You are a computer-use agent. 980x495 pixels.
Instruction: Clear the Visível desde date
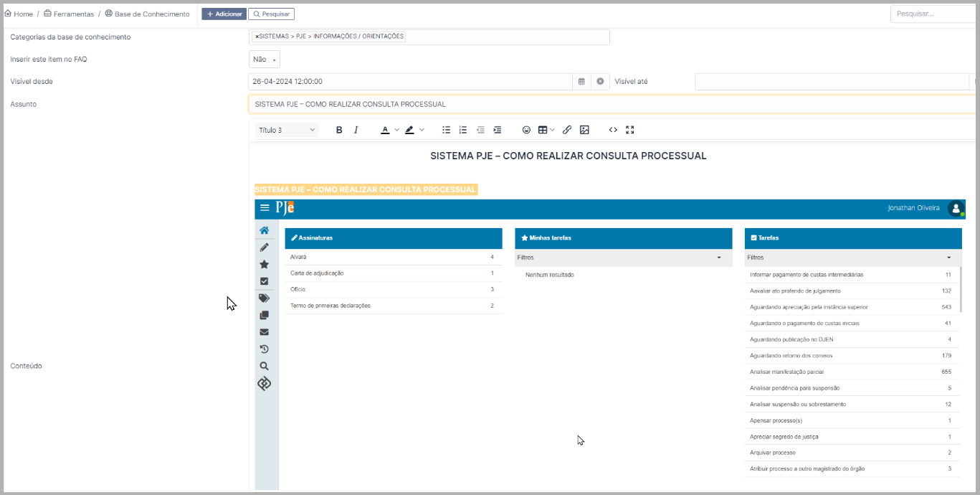click(600, 82)
